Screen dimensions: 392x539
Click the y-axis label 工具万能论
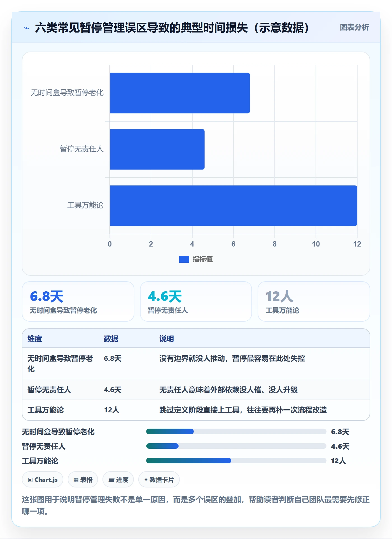[x=85, y=205]
